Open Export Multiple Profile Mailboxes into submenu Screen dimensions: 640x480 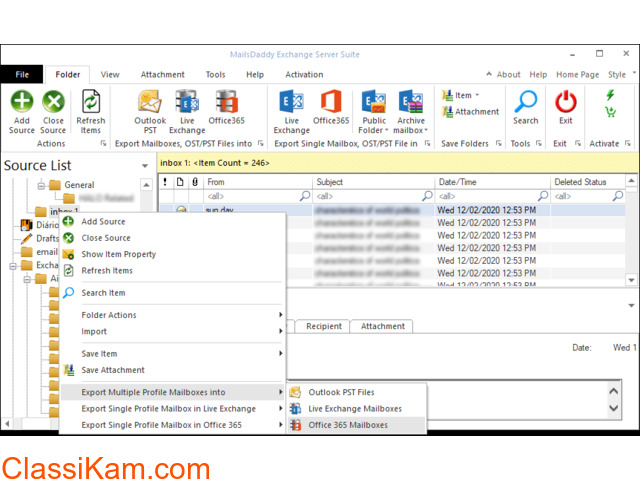tap(171, 392)
